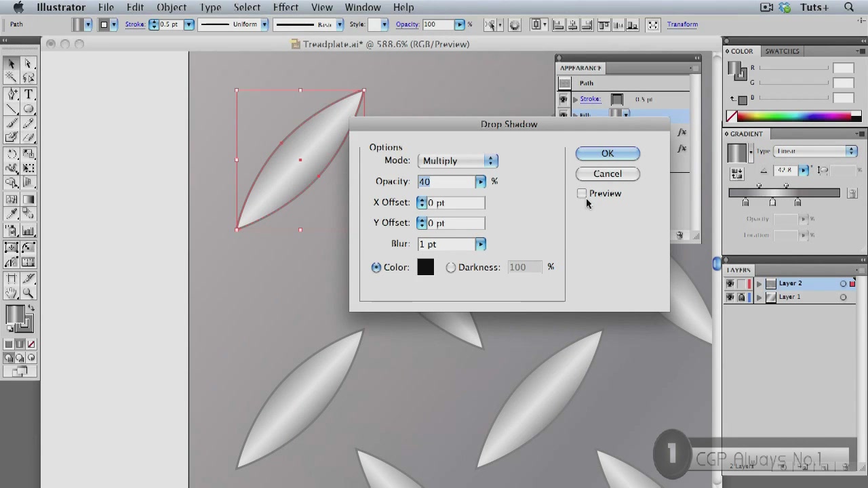Click Cancel in Drop Shadow dialog

tap(608, 174)
